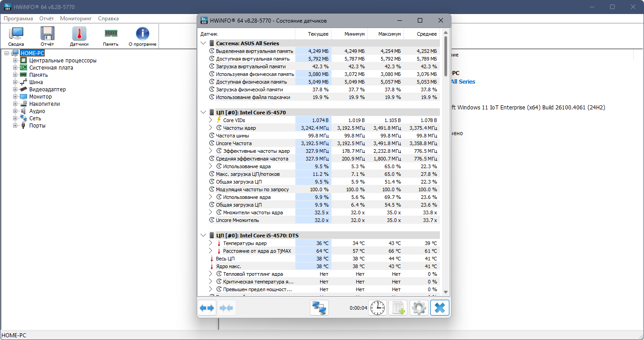Collapse the Intel Core i5-4570: DTS section

tap(203, 236)
